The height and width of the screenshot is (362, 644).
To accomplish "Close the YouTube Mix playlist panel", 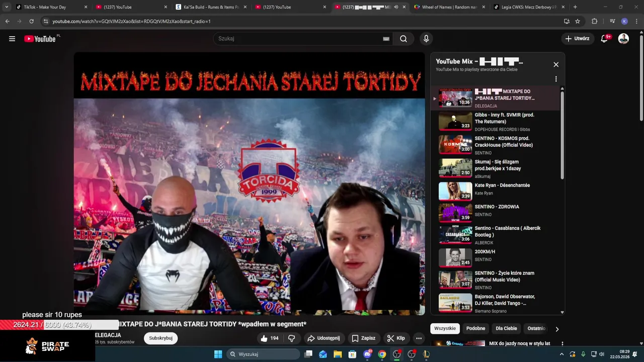I will pyautogui.click(x=556, y=64).
